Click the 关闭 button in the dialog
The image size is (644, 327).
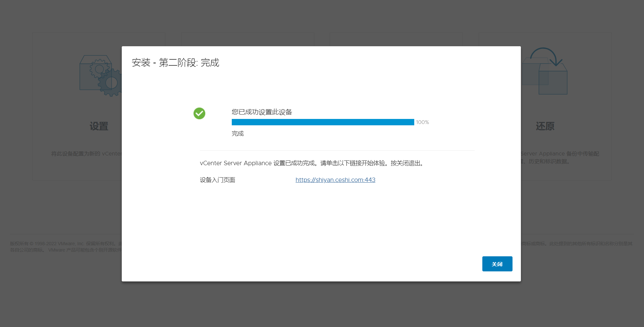(x=497, y=264)
